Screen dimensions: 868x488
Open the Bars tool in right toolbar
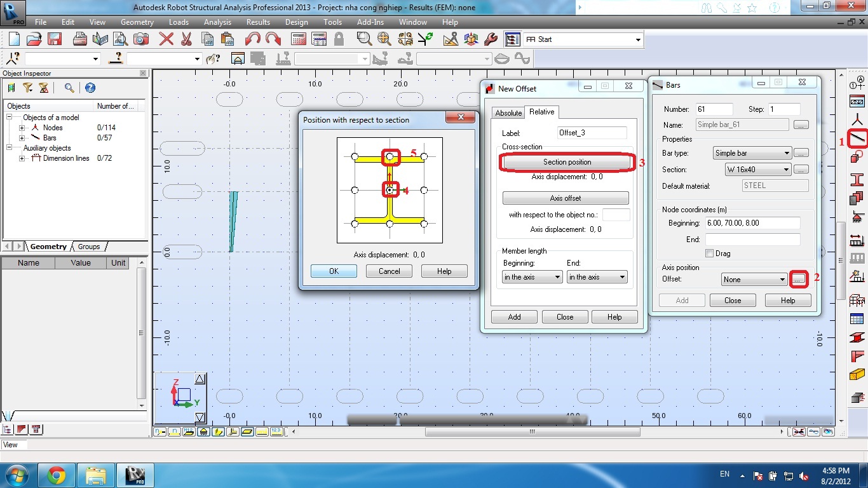click(x=857, y=137)
